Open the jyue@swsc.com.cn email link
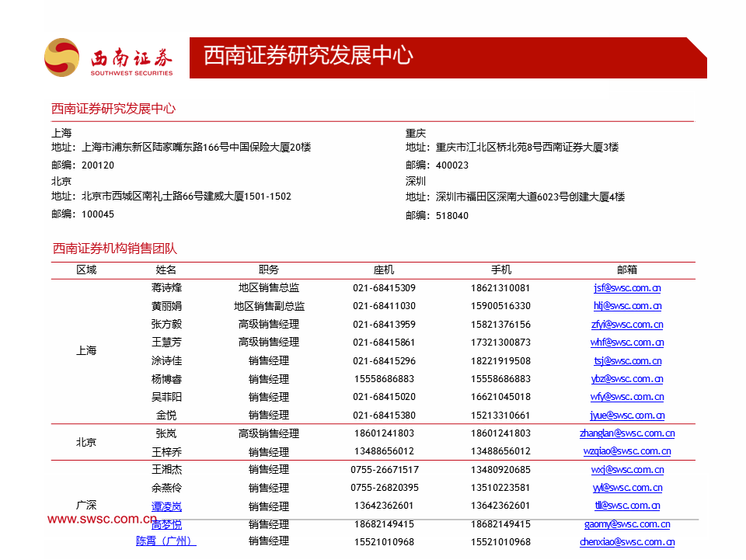 pos(627,416)
